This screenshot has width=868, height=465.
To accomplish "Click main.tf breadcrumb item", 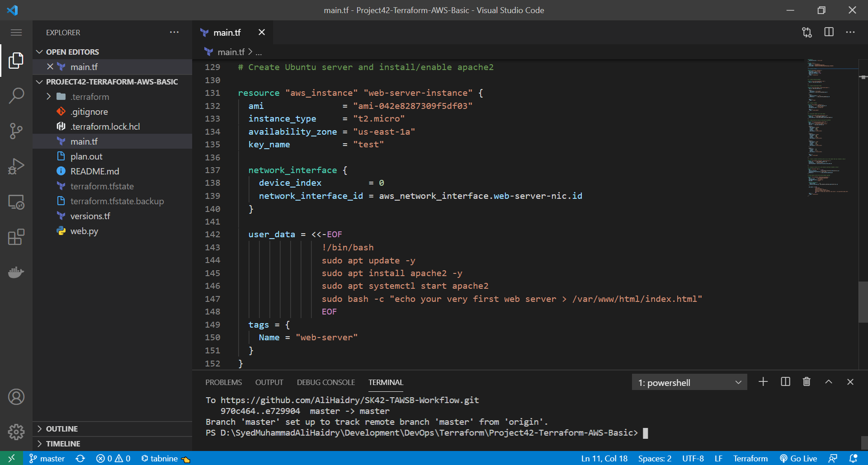I will coord(231,52).
